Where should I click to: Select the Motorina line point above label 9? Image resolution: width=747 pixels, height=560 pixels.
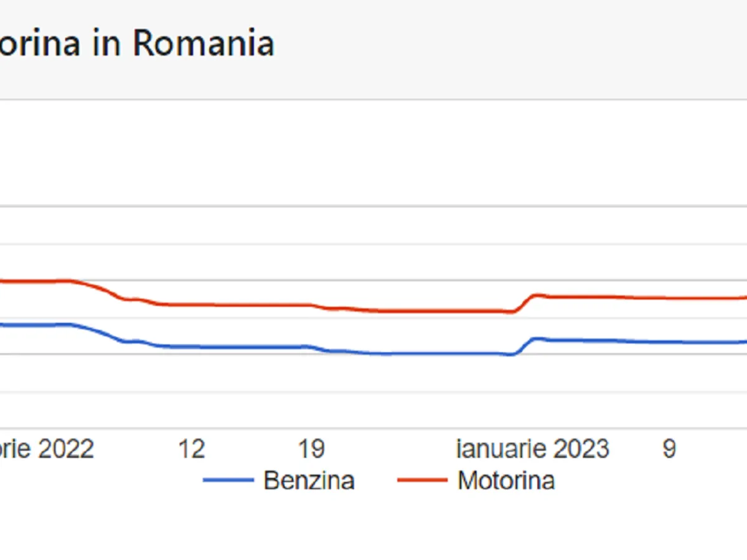point(669,298)
